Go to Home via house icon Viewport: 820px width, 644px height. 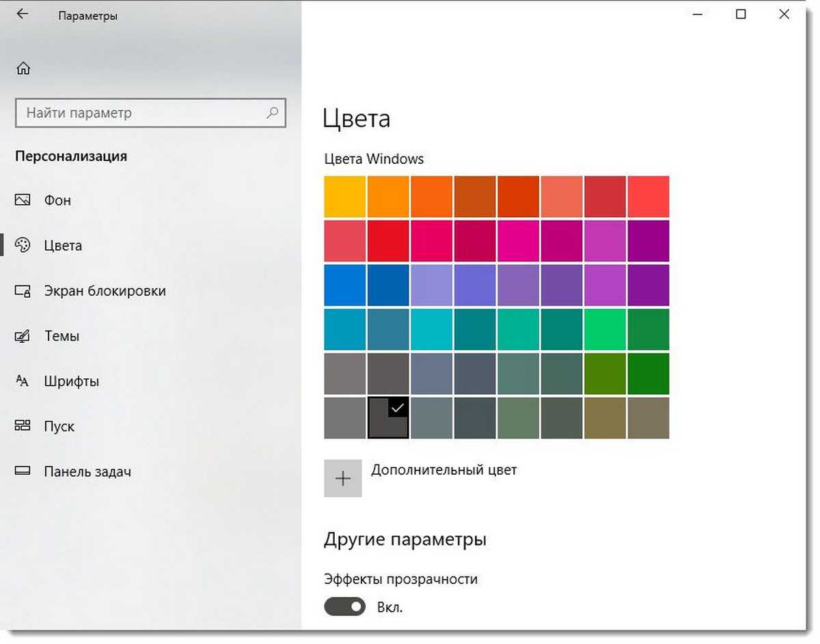point(23,68)
